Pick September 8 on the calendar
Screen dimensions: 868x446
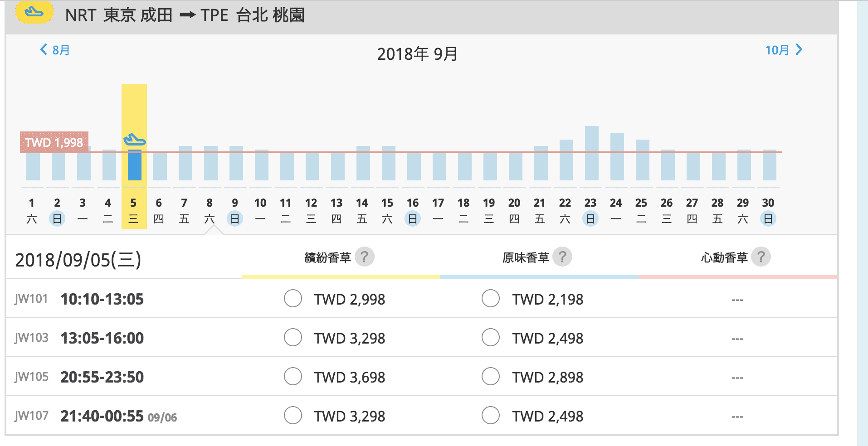click(210, 211)
